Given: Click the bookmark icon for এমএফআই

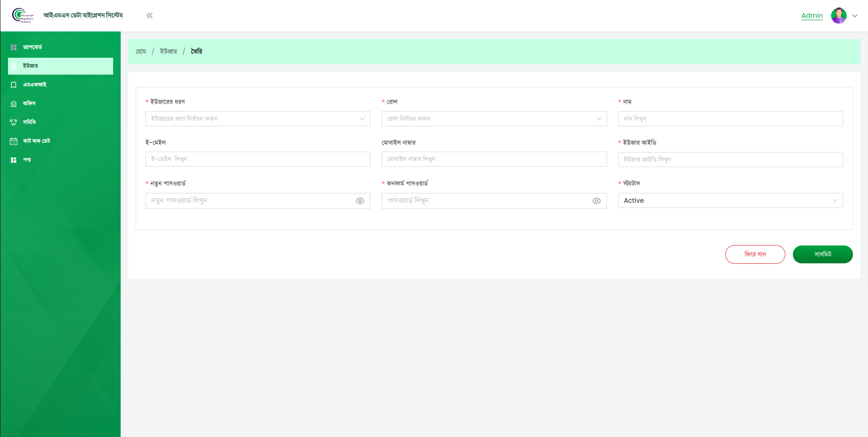Looking at the screenshot, I should click(14, 85).
